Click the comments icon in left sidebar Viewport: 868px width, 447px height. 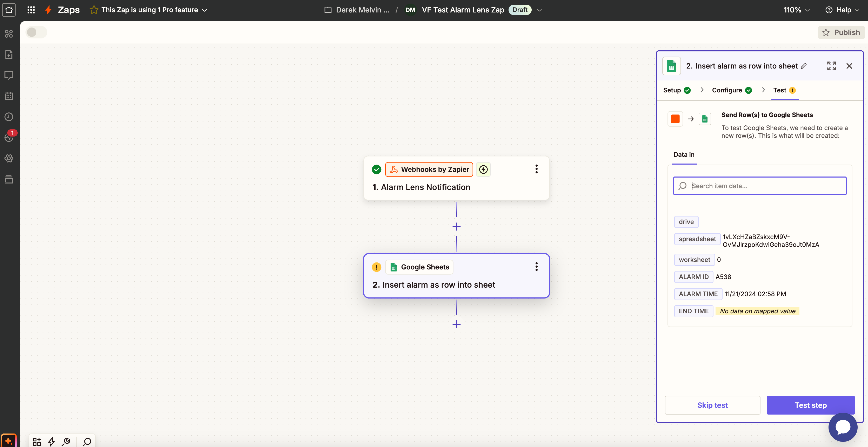pos(9,75)
